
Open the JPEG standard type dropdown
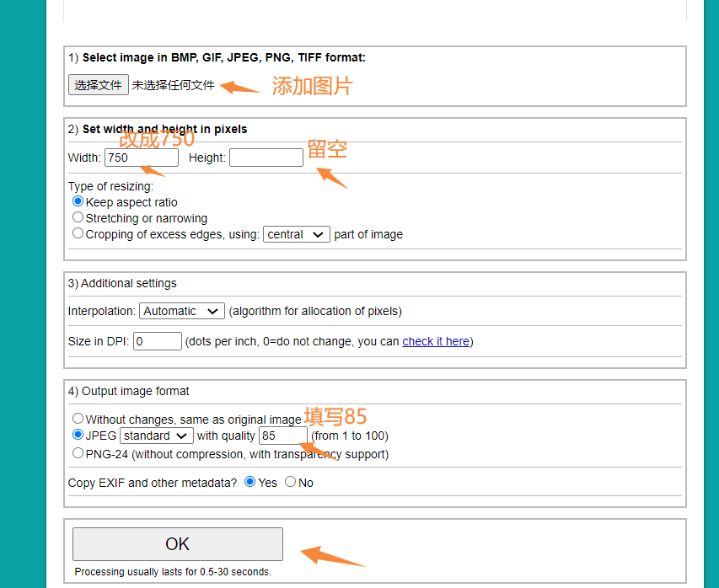[157, 436]
